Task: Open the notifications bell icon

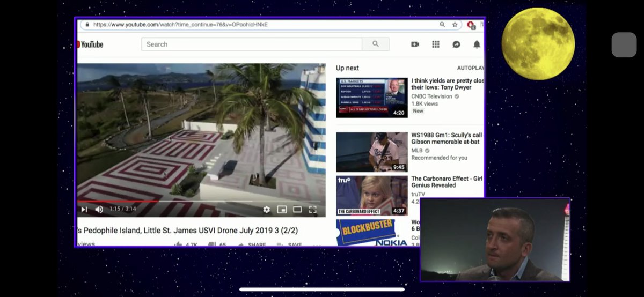Action: click(x=477, y=44)
